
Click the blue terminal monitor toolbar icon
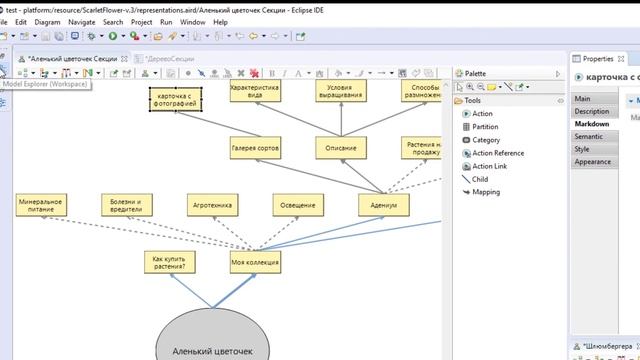[75, 36]
